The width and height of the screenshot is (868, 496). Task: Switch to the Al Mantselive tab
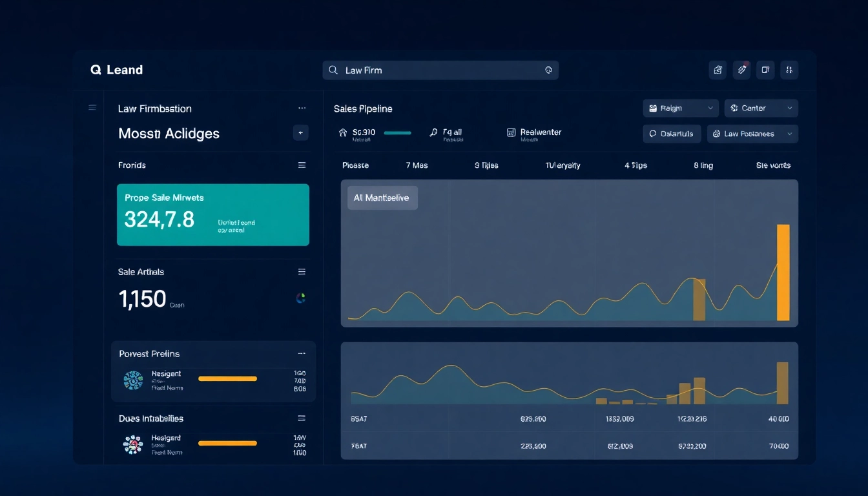pos(382,198)
